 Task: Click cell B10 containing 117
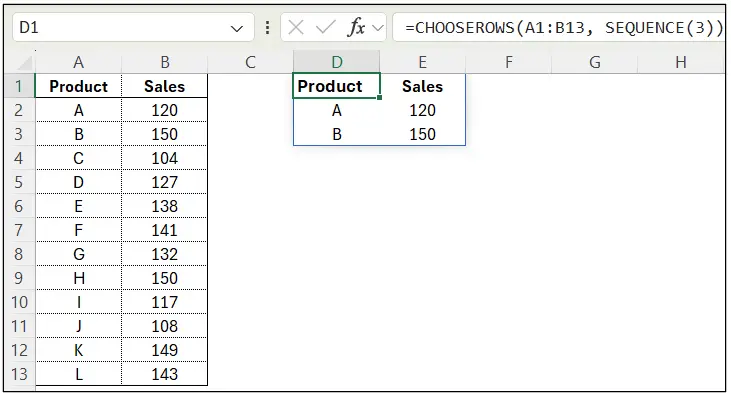click(x=165, y=302)
